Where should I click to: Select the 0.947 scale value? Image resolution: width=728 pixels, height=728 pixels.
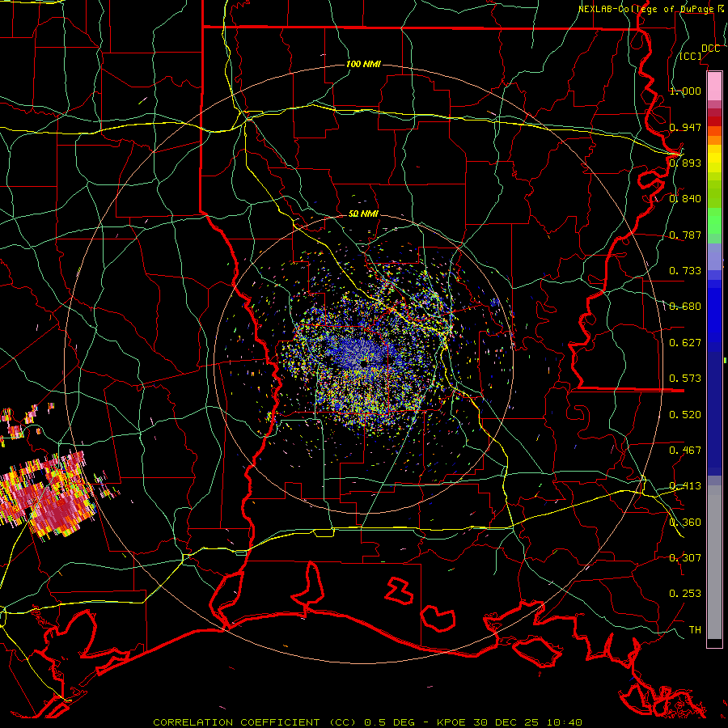(685, 127)
